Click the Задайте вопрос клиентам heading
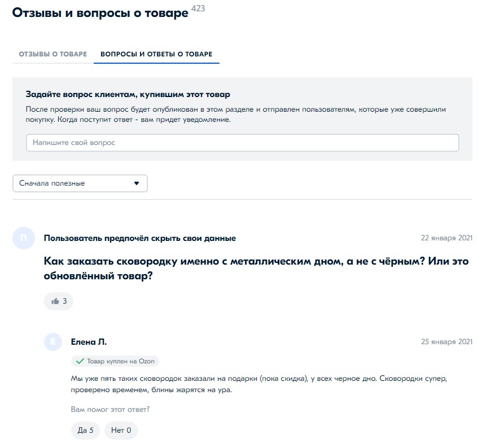This screenshot has width=478, height=448. [x=128, y=94]
